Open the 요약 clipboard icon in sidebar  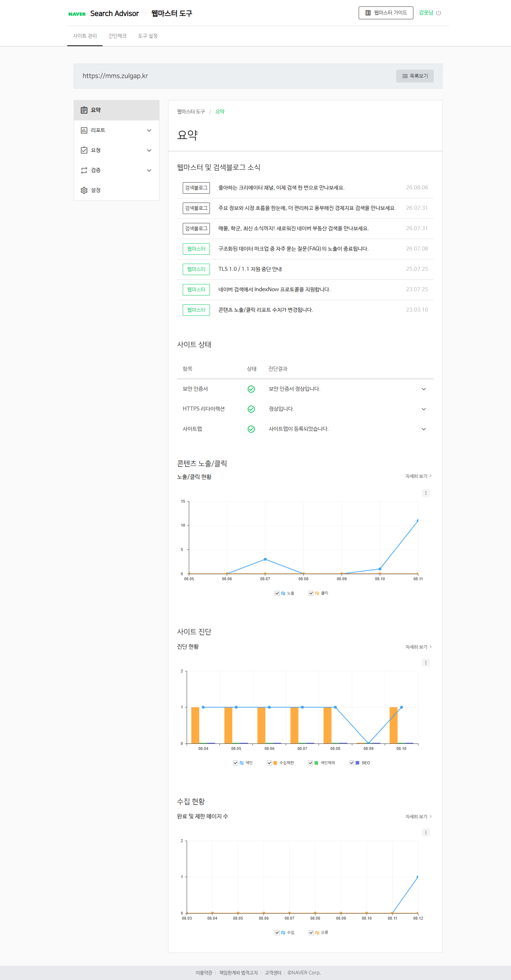point(84,110)
